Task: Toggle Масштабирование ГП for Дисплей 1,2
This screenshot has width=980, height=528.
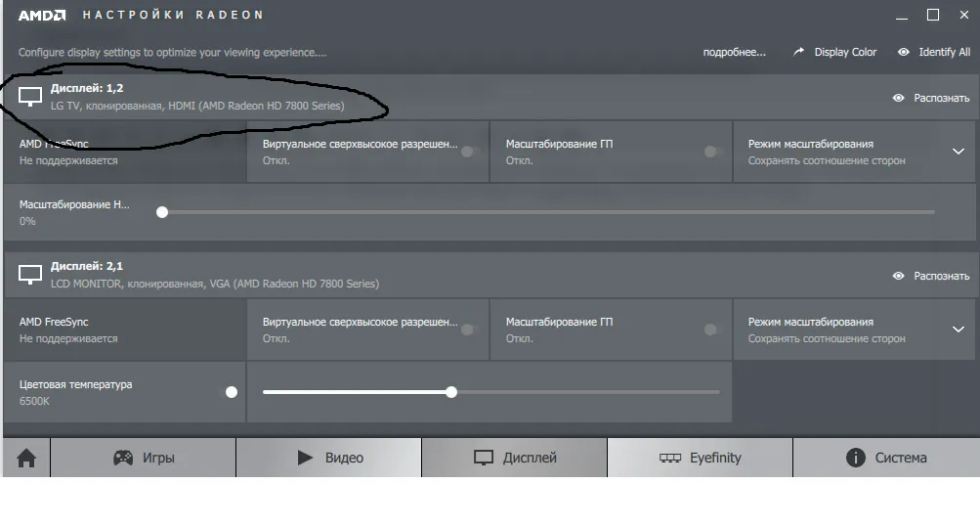Action: pos(714,152)
